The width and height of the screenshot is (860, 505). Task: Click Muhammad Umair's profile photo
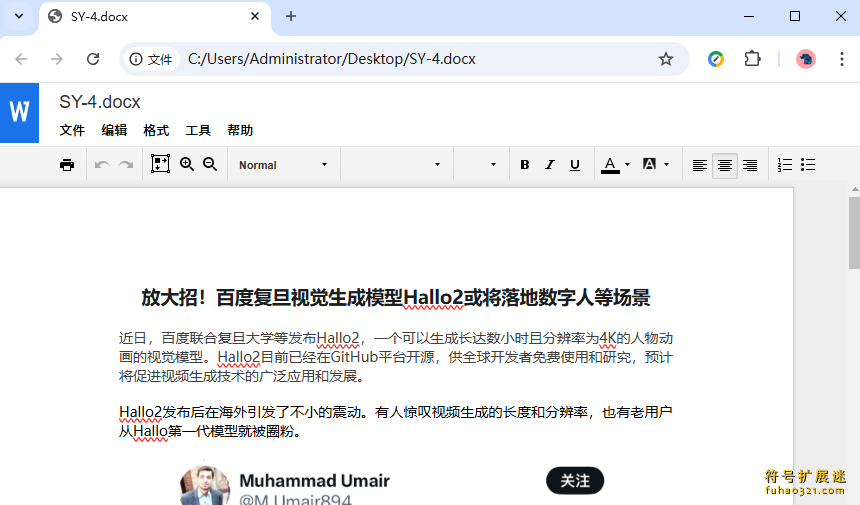(205, 486)
